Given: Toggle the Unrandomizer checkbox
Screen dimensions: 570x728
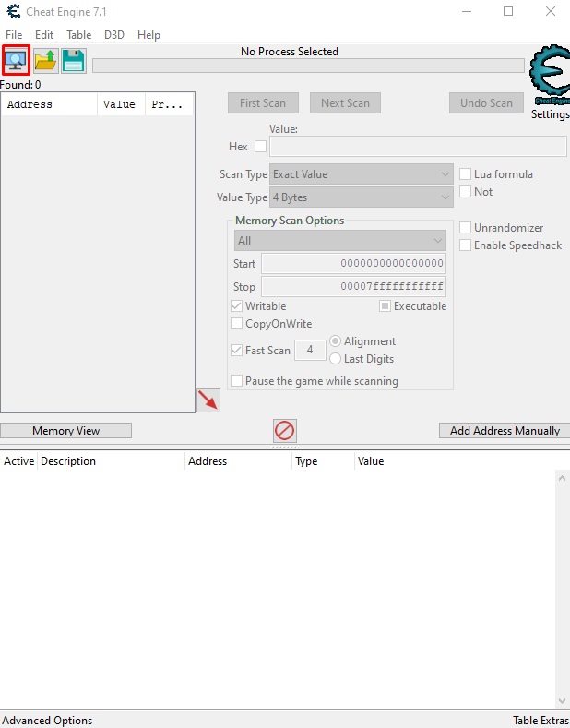Looking at the screenshot, I should 466,228.
